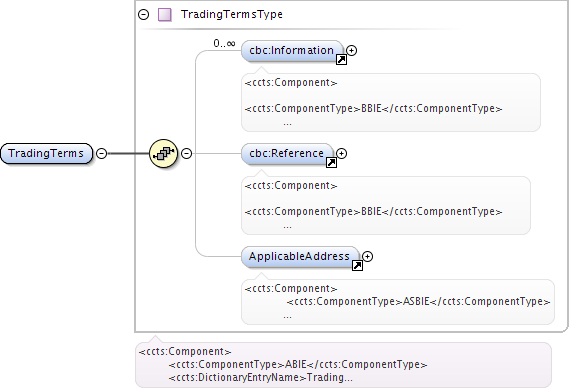
Task: Click the sequence compositor icon
Action: pos(164,153)
